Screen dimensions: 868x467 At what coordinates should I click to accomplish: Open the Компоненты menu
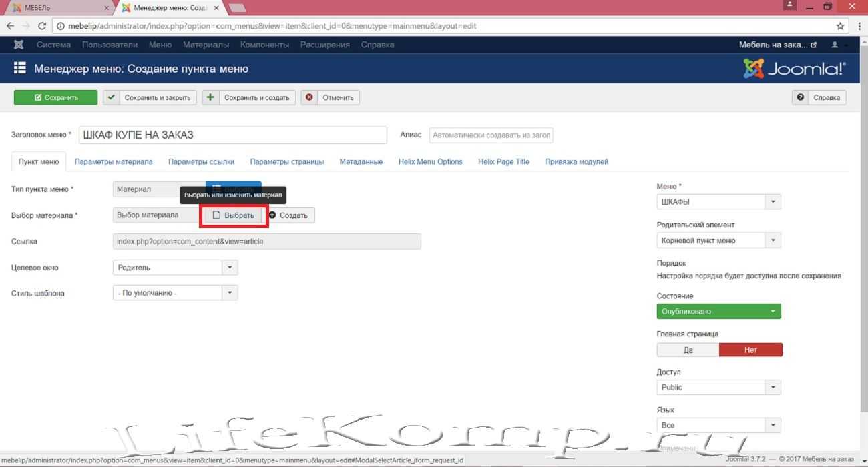pyautogui.click(x=264, y=45)
